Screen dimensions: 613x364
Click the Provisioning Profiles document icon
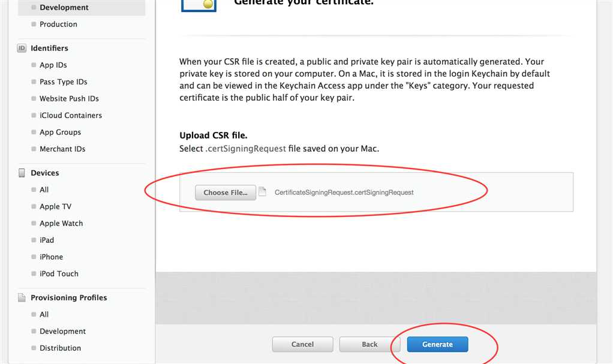22,297
